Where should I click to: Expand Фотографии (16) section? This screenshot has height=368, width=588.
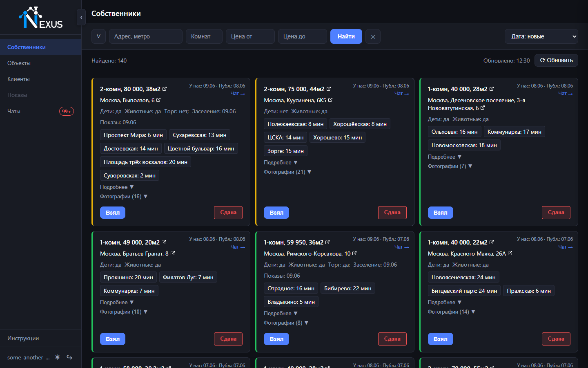tap(124, 196)
